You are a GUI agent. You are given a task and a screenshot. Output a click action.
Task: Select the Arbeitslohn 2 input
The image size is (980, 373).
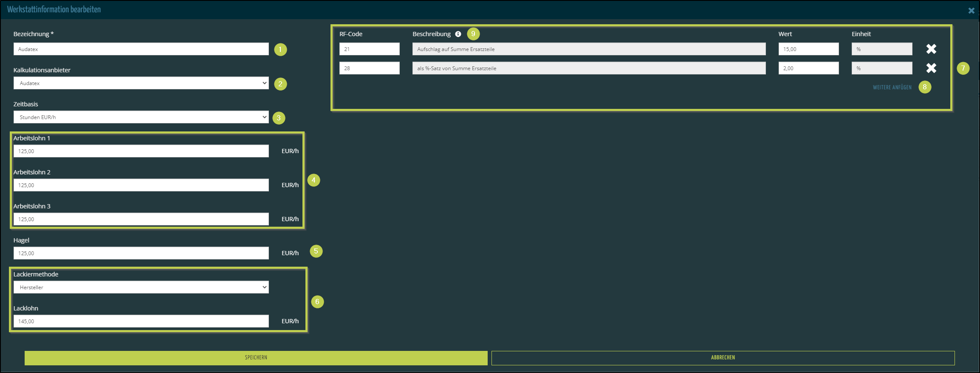[x=141, y=185]
